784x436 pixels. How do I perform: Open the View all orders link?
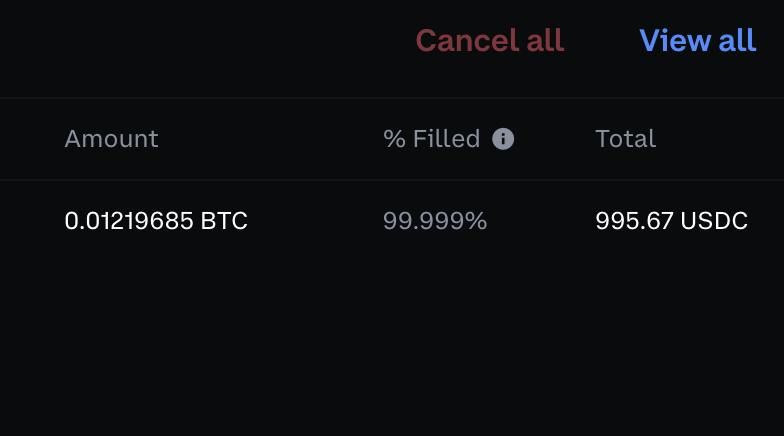click(x=697, y=41)
